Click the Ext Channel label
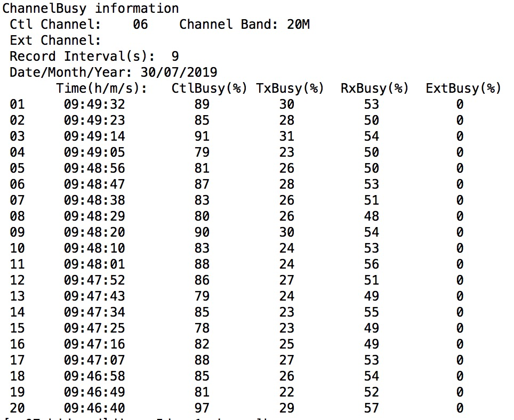This screenshot has height=420, width=514. 55,41
